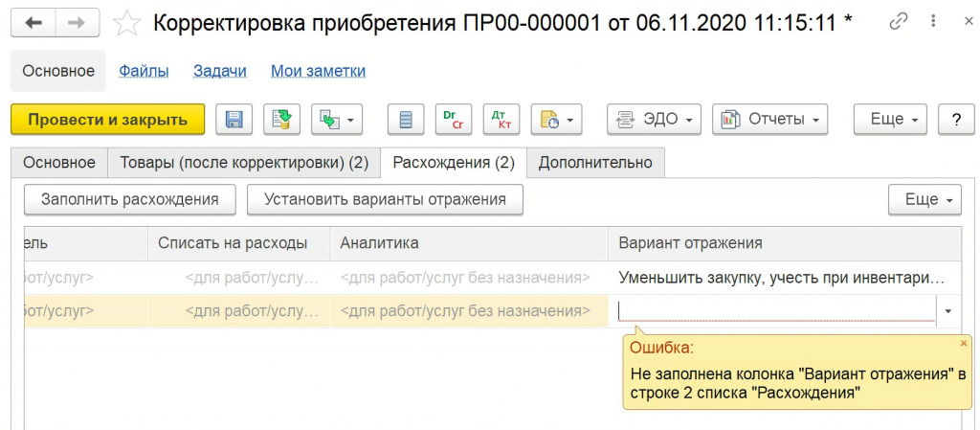The image size is (980, 430).
Task: Open help with the question mark button
Action: pyautogui.click(x=955, y=120)
